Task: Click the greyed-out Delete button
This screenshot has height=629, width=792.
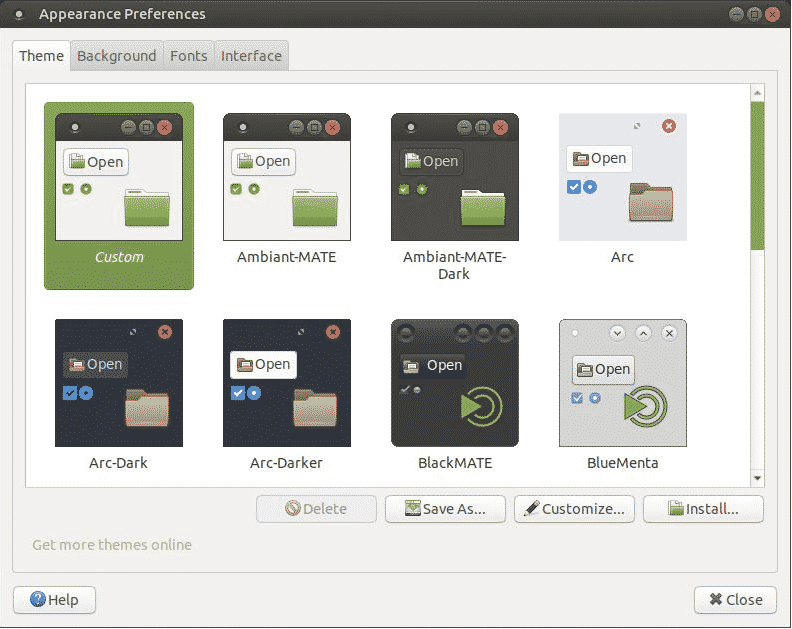Action: [316, 509]
